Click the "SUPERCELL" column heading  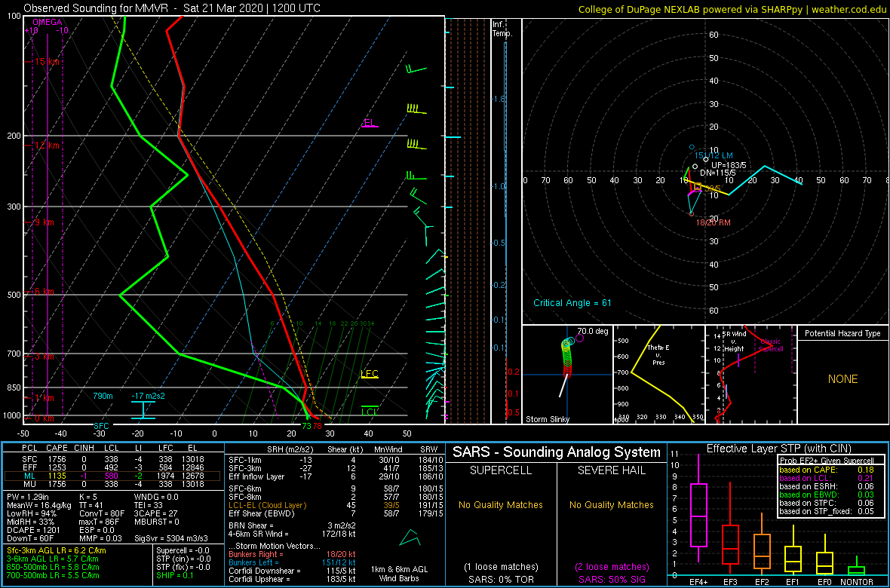(500, 472)
